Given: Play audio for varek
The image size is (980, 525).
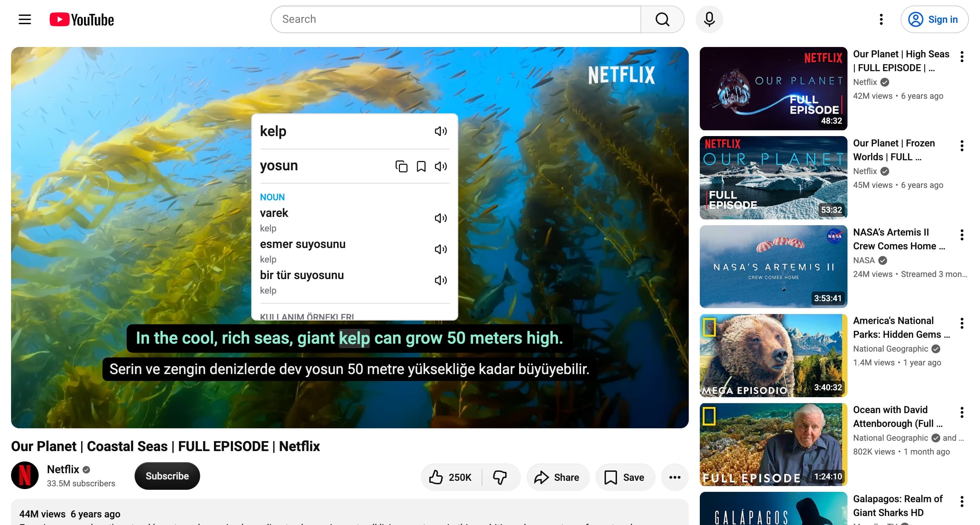Looking at the screenshot, I should pyautogui.click(x=441, y=218).
